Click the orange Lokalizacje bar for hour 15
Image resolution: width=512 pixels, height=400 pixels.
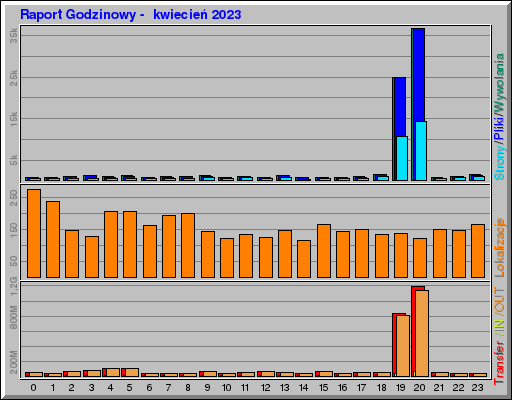tap(324, 251)
